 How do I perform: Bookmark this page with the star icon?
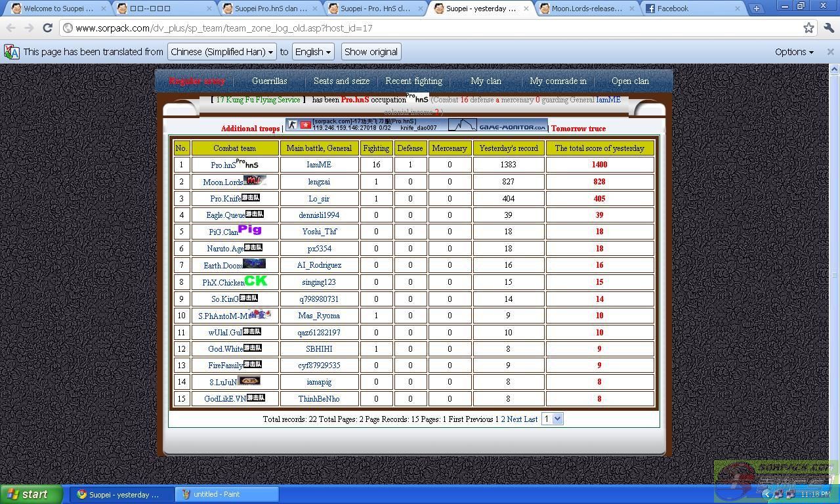808,28
